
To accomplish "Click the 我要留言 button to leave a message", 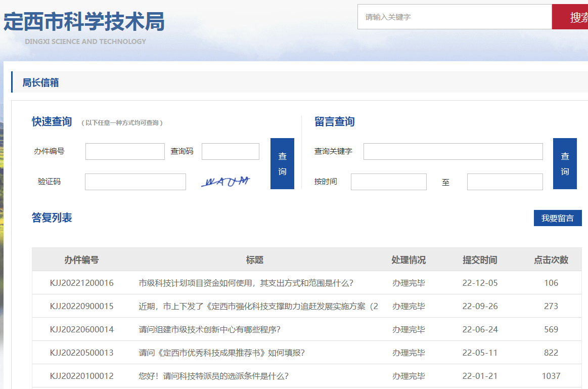I will pos(558,218).
